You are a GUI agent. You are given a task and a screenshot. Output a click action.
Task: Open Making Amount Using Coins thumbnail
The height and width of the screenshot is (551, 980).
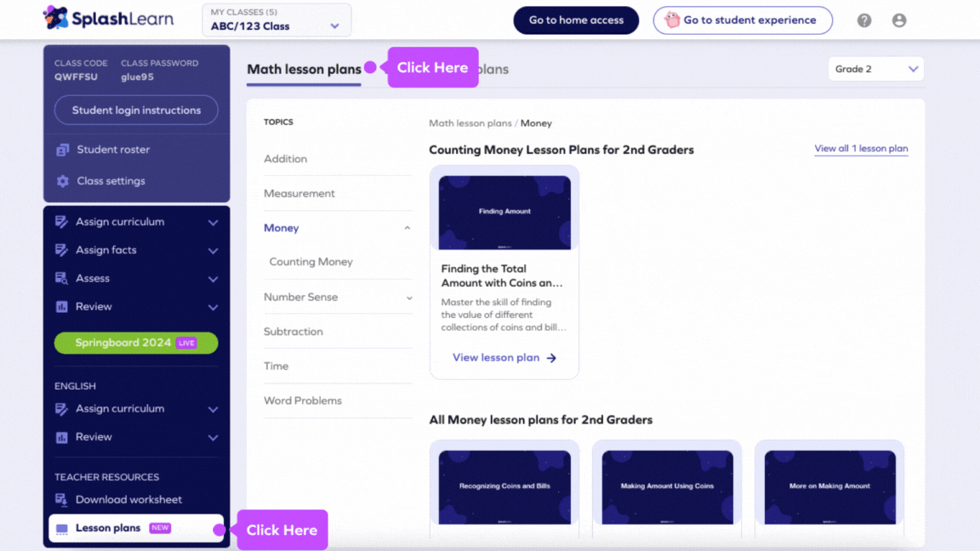(x=667, y=487)
